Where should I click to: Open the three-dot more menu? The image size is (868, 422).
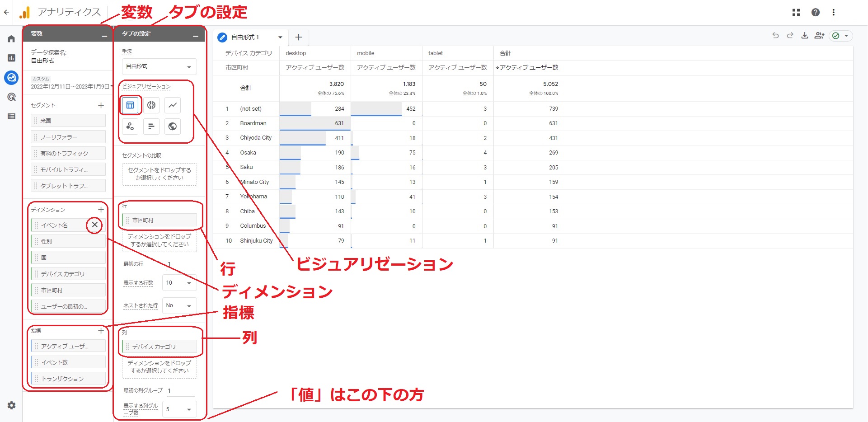click(833, 12)
